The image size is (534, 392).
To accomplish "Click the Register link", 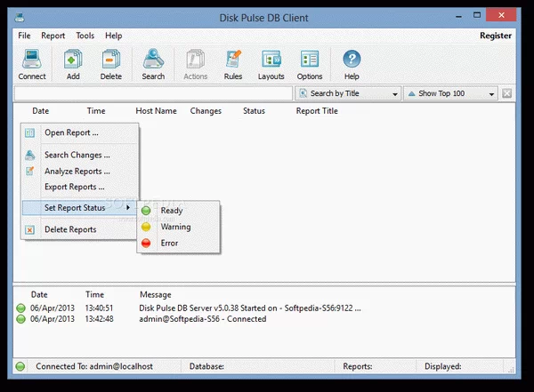I will tap(496, 36).
